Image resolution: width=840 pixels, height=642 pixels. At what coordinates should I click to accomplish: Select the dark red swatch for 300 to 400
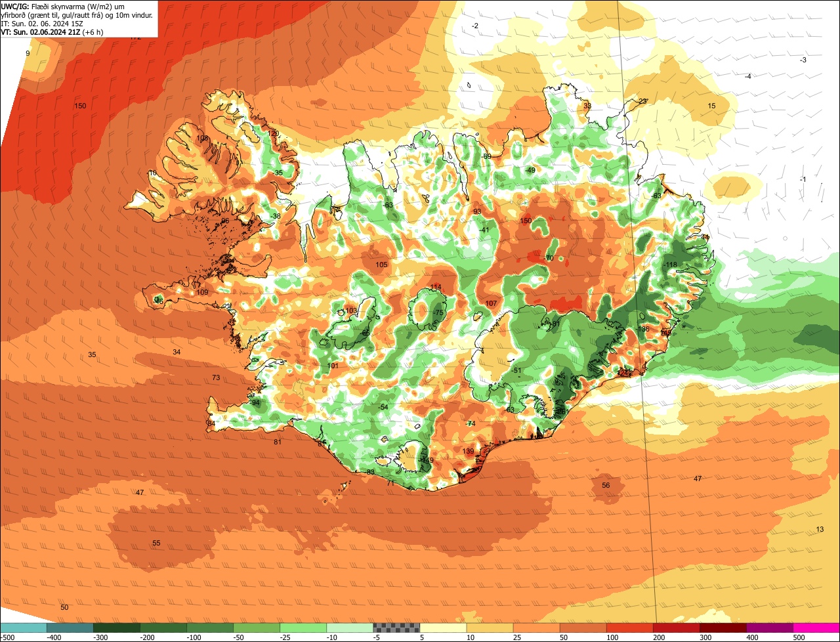(723, 628)
